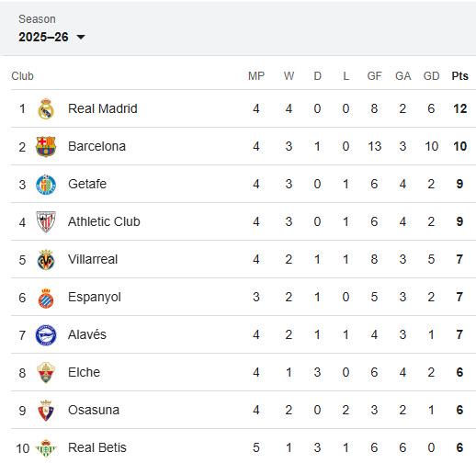Open the 2025–26 season dropdown
This screenshot has height=463, width=476.
[51, 37]
